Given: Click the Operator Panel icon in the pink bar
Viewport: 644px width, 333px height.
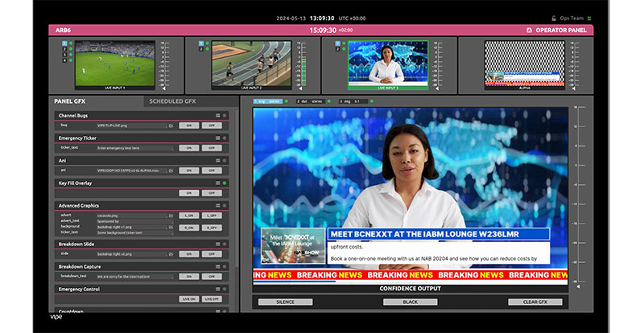Looking at the screenshot, I should point(528,30).
